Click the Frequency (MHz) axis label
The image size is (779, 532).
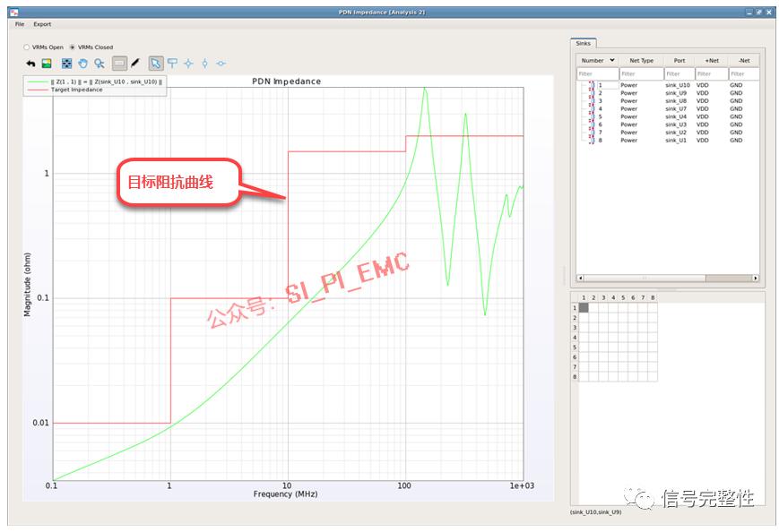[x=285, y=494]
